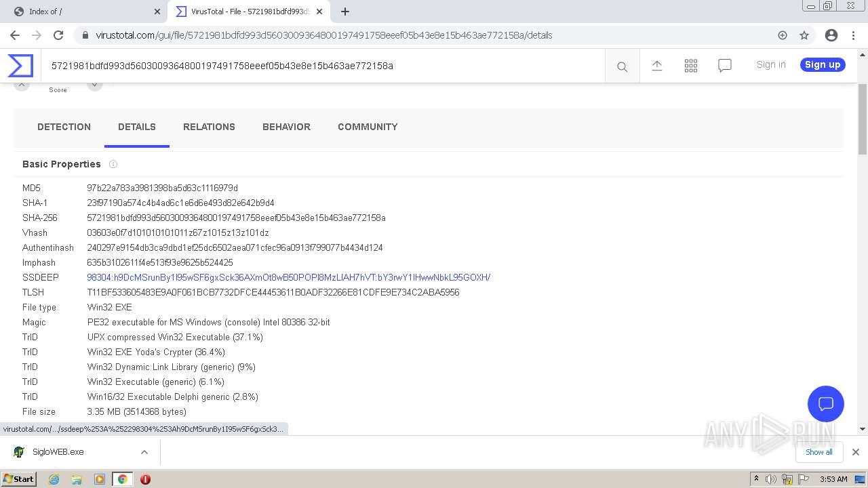
Task: Expand SigloWEB.exe download options arrow
Action: pos(144,452)
